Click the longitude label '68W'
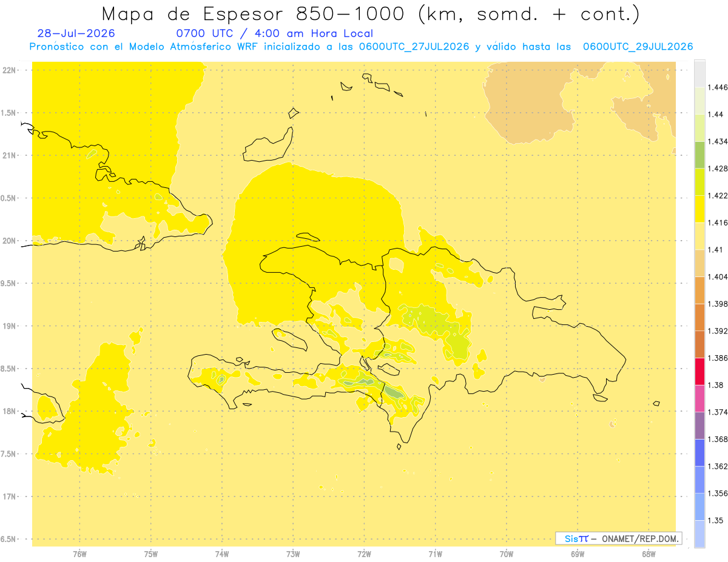This screenshot has height=562, width=728. point(649,554)
